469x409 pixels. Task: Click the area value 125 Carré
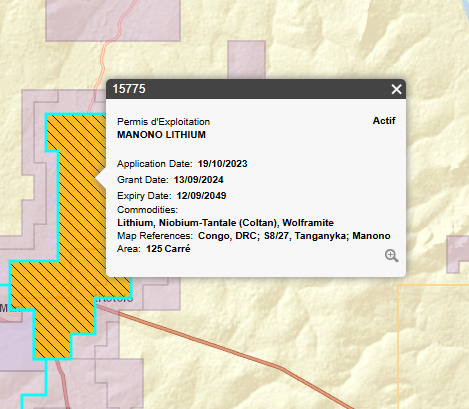[168, 249]
